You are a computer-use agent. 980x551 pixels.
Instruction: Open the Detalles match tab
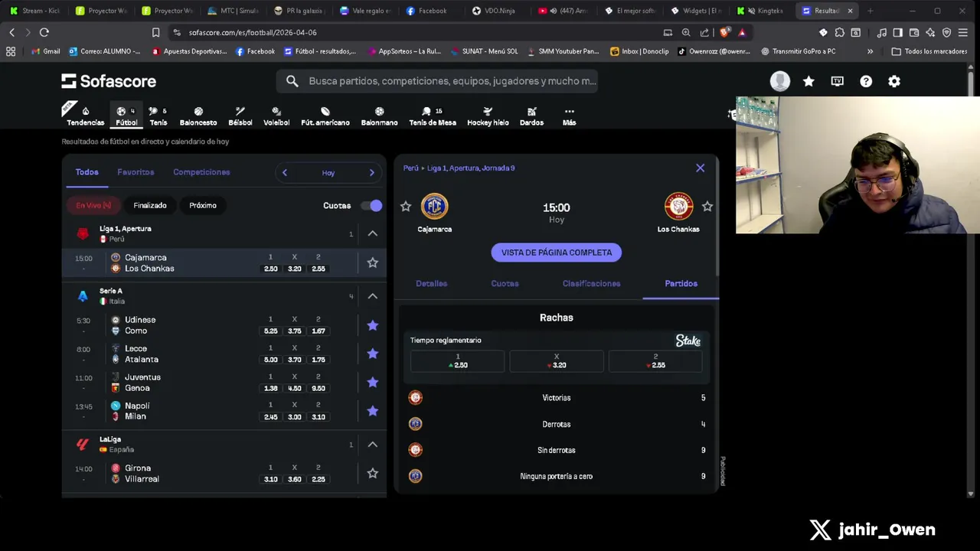point(432,283)
